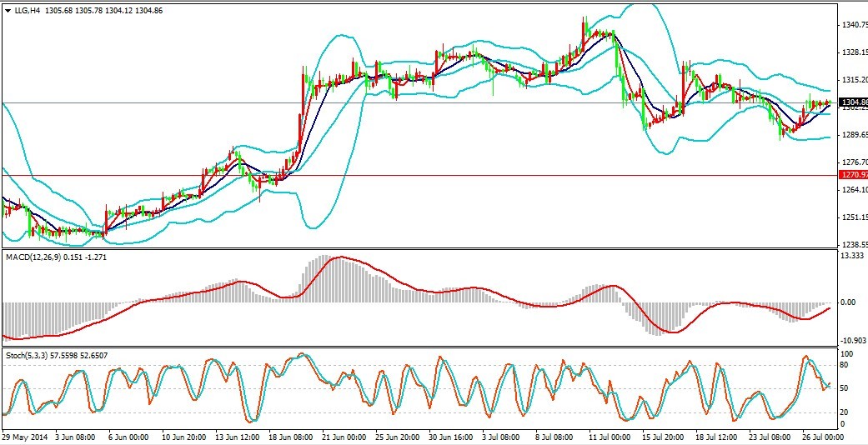The height and width of the screenshot is (445, 868).
Task: Click the -10.903 MACD scale value
Action: click(853, 341)
